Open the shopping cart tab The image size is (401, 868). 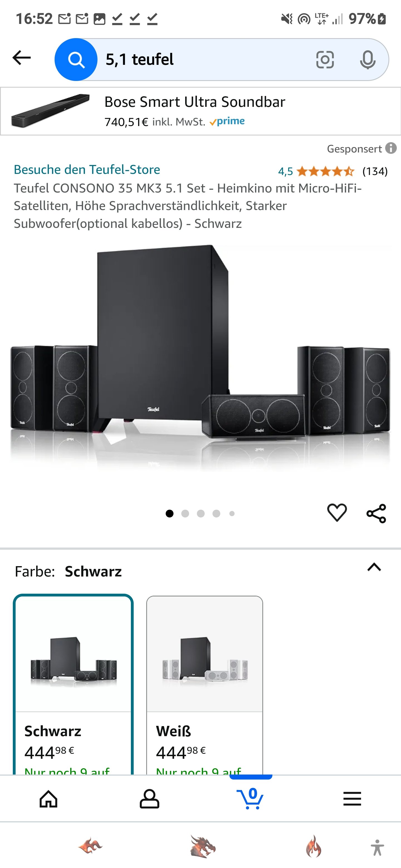[250, 798]
